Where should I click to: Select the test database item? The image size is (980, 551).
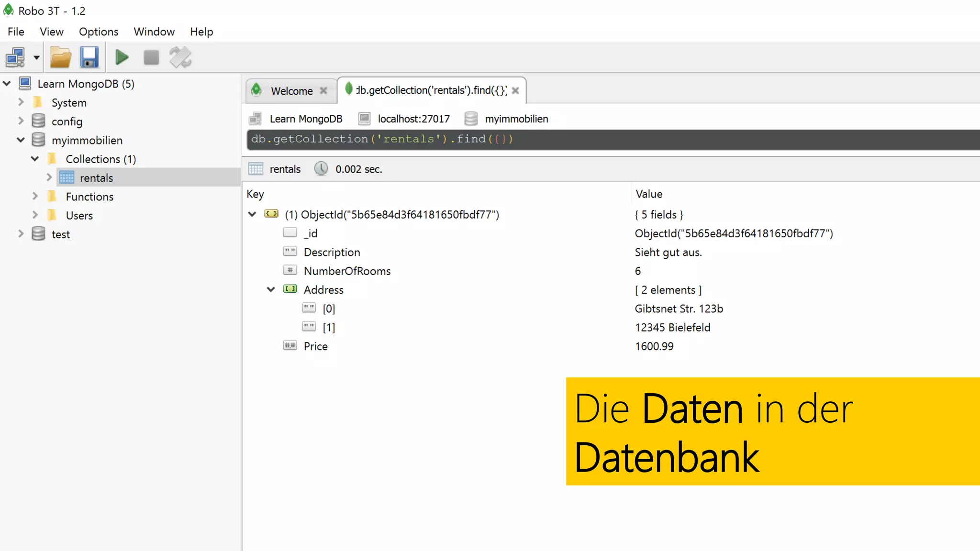click(61, 234)
